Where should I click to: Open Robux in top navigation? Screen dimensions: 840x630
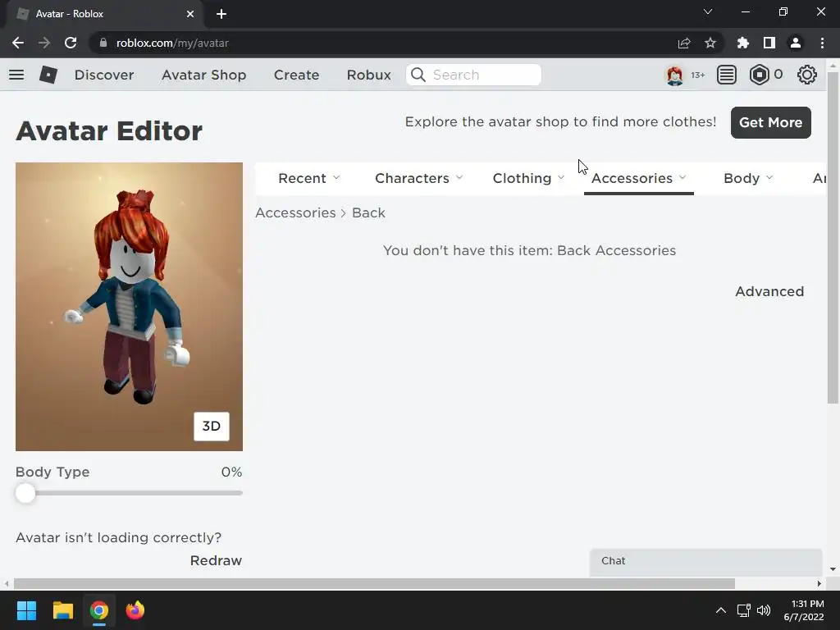pos(369,75)
